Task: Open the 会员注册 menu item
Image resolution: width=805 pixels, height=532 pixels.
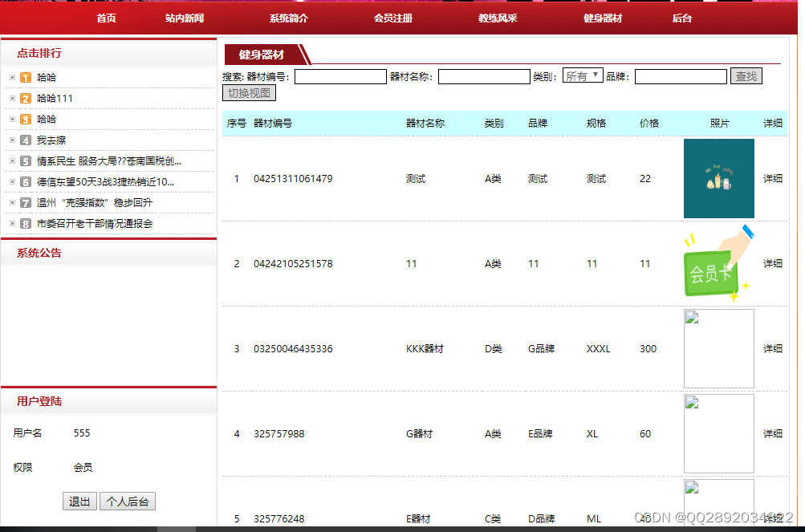Action: point(392,18)
